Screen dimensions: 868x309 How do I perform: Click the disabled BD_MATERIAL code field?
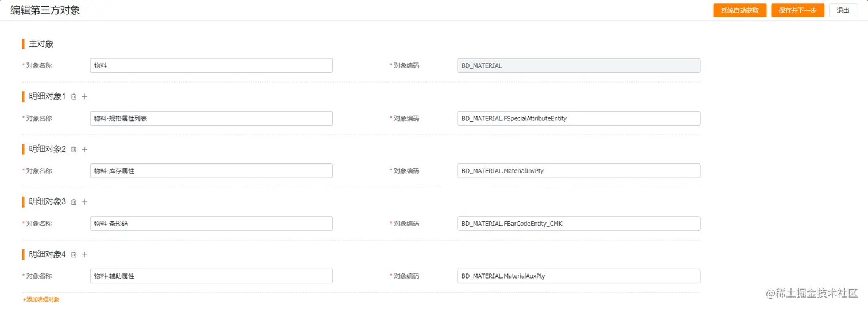coord(579,65)
